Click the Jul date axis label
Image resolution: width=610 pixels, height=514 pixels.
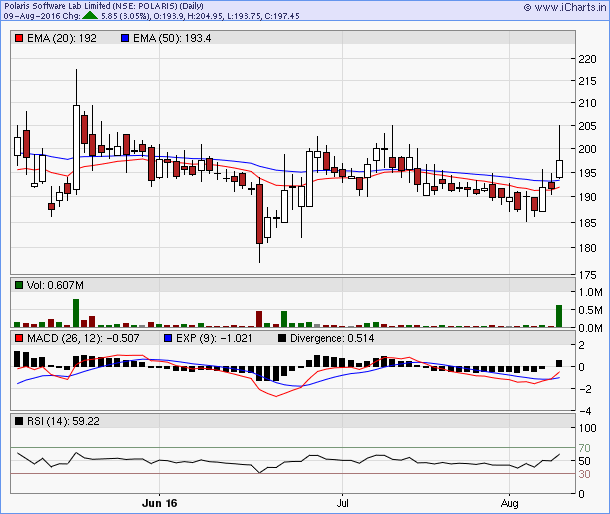342,503
